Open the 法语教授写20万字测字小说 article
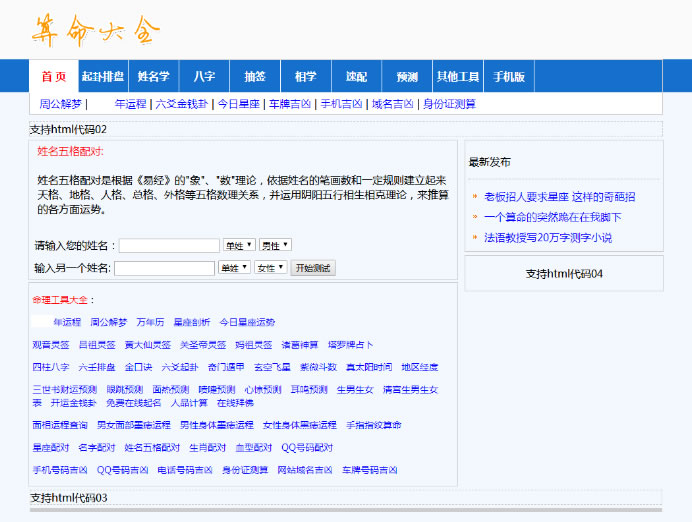The image size is (692, 522). click(547, 237)
